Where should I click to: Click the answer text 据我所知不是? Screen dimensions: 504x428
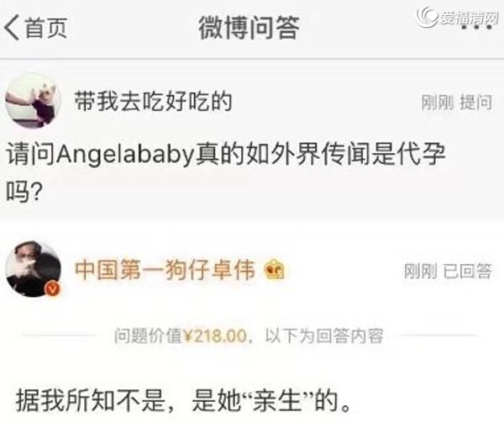point(91,401)
